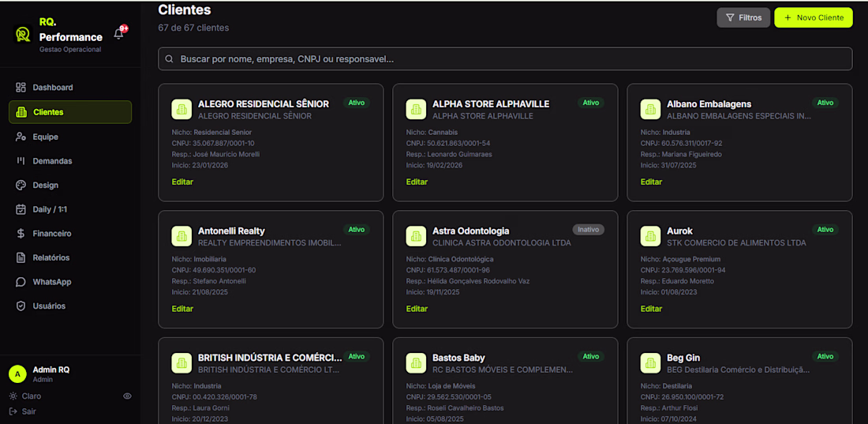Go to the Dashboard page
This screenshot has width=868, height=424.
coord(52,88)
